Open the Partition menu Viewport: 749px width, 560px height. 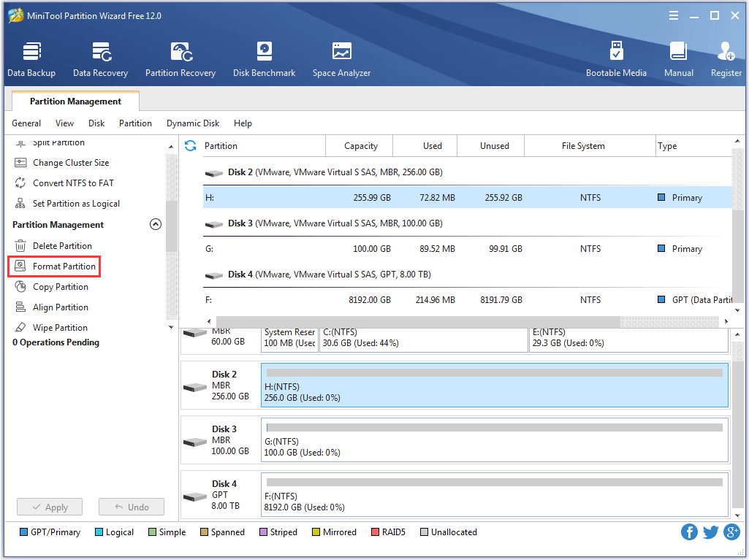(x=136, y=123)
